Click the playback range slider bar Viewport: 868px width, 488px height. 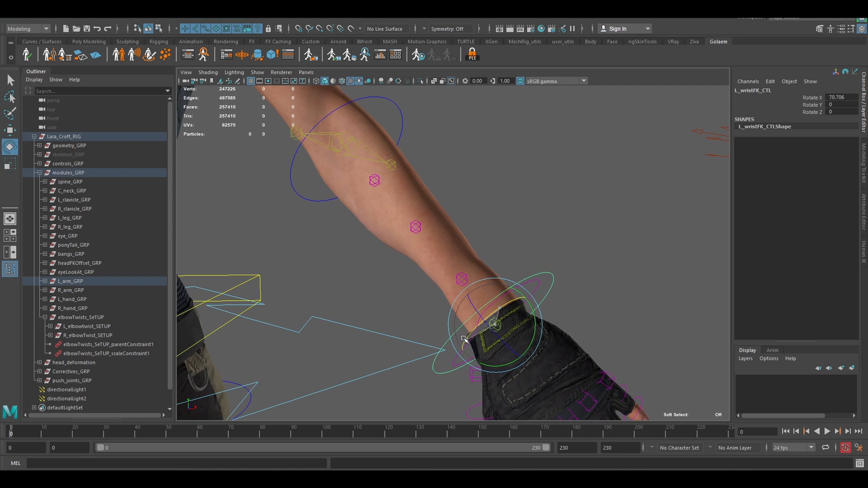pos(323,448)
